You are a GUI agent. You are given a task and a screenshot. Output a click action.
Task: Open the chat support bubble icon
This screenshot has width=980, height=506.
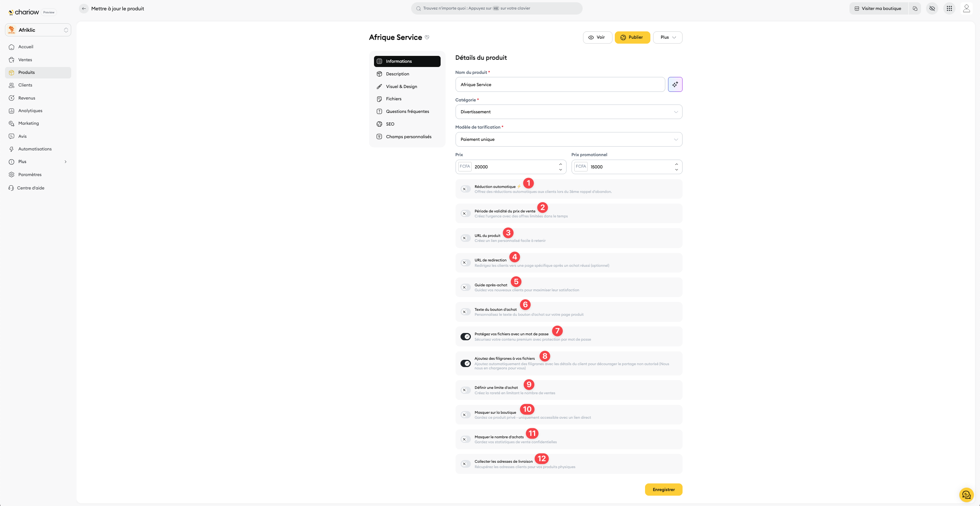tap(966, 495)
